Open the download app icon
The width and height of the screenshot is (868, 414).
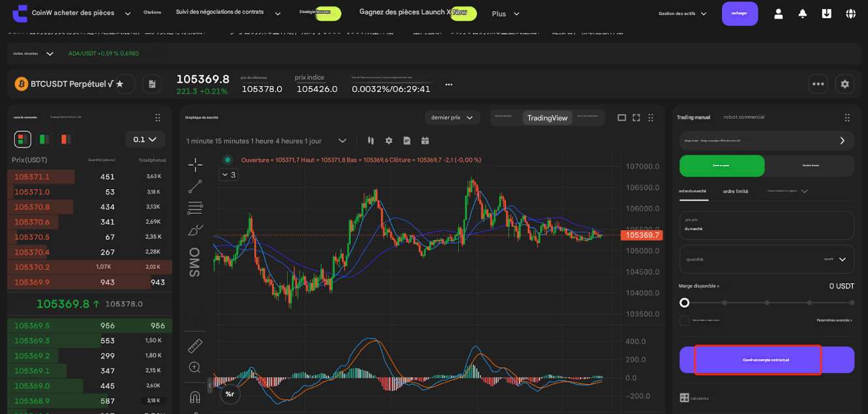(826, 14)
